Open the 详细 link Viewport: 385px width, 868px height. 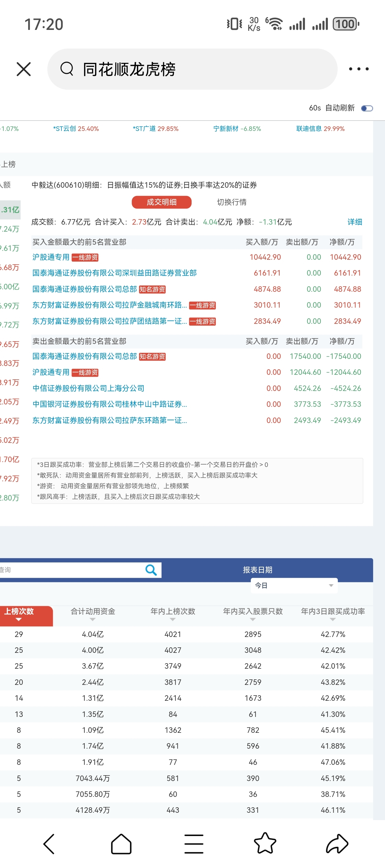pos(355,222)
